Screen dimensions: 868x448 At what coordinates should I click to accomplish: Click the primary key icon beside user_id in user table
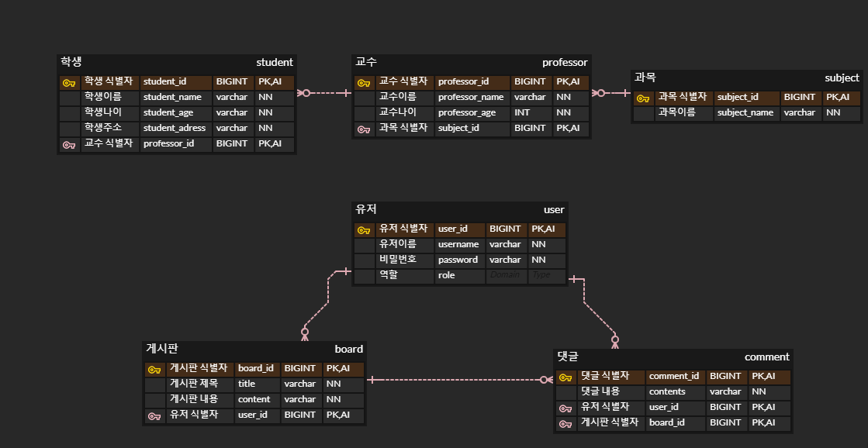point(365,229)
